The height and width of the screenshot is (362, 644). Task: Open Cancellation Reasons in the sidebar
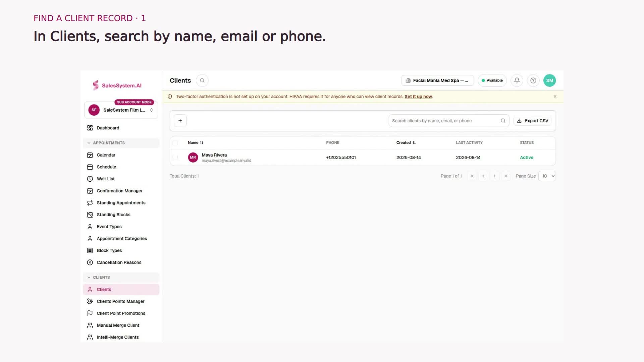[x=121, y=262]
